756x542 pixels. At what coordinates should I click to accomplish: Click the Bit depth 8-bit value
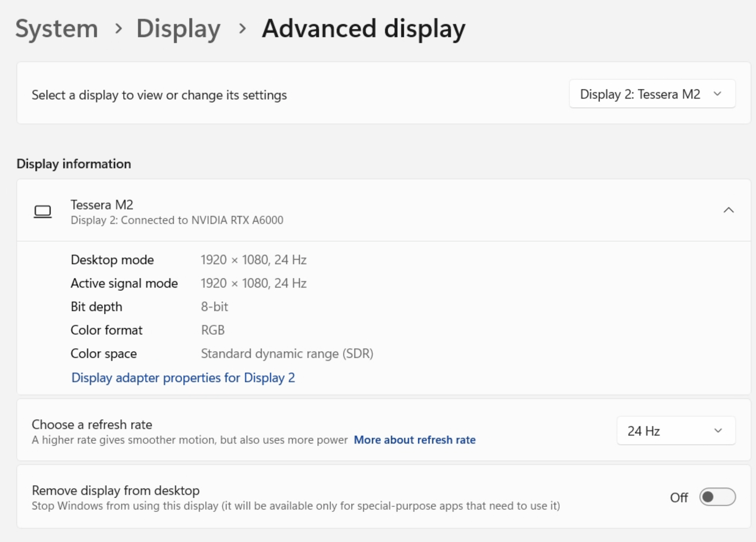[x=214, y=307]
